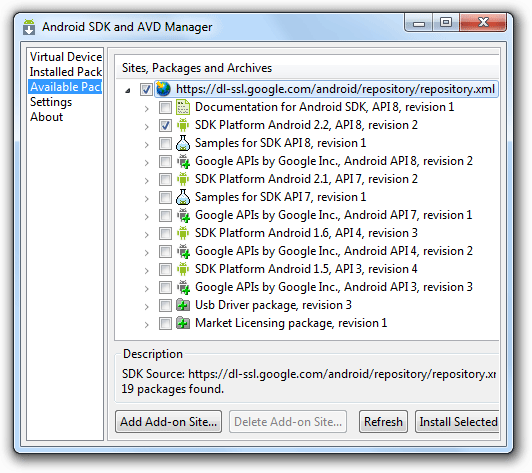Check Samples for SDK API 7 checkbox
Screen dimensions: 532x473
click(165, 197)
